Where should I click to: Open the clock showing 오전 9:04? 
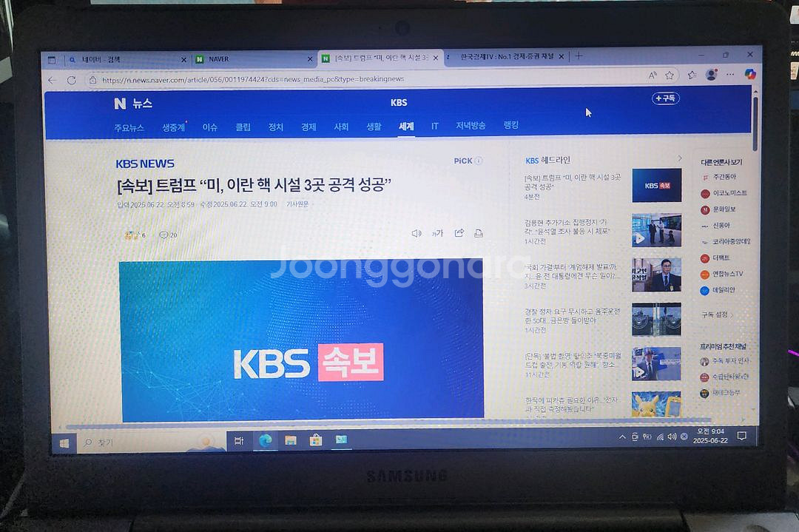coord(710,436)
